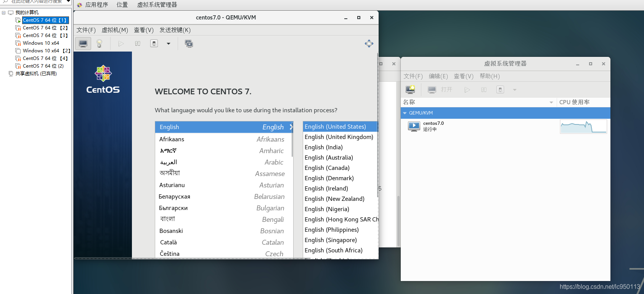
Task: Open shutdown options dropdown arrow in centos7.0 toolbar
Action: 169,44
